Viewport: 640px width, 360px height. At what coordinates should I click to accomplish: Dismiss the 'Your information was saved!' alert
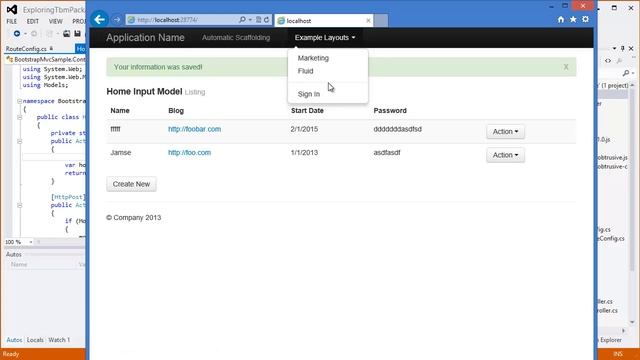(566, 67)
